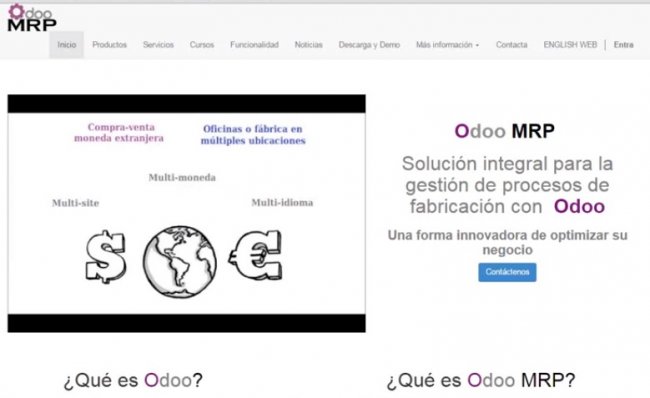Click the Odoo MRP logo
The image size is (650, 398).
[x=32, y=18]
